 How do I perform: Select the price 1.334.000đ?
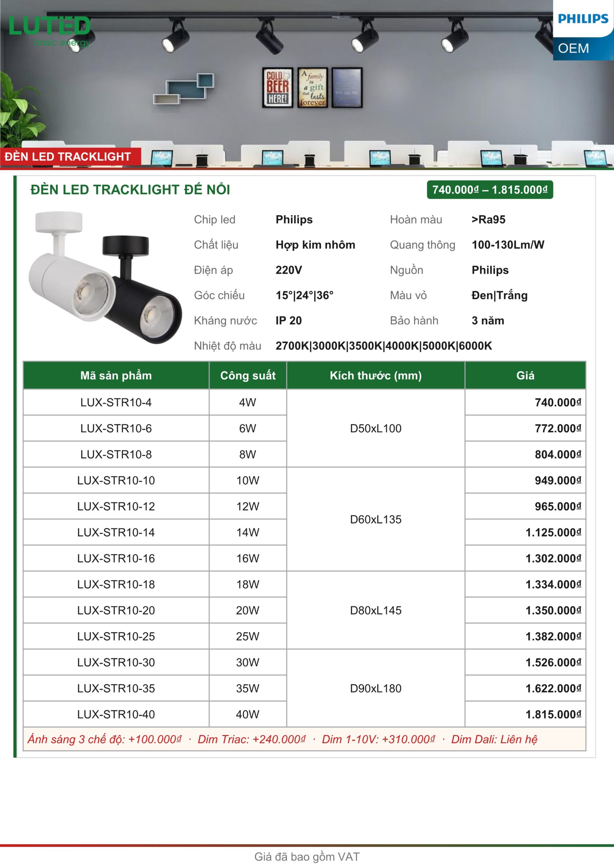553,584
